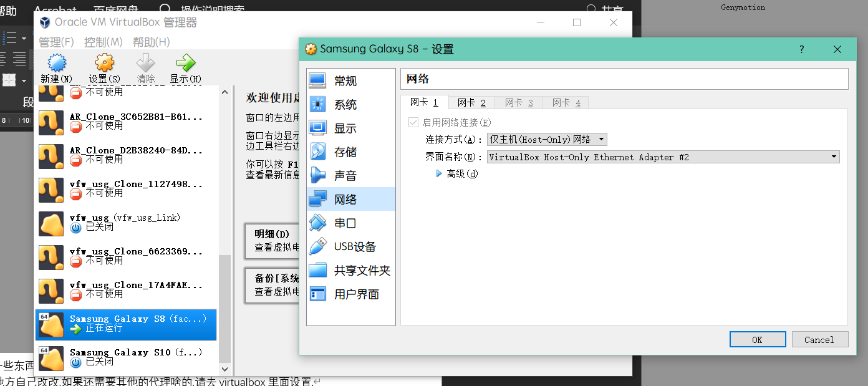This screenshot has height=386, width=868.
Task: Select the vfw_usg (vfw_usg_Link) VM icon
Action: point(51,224)
